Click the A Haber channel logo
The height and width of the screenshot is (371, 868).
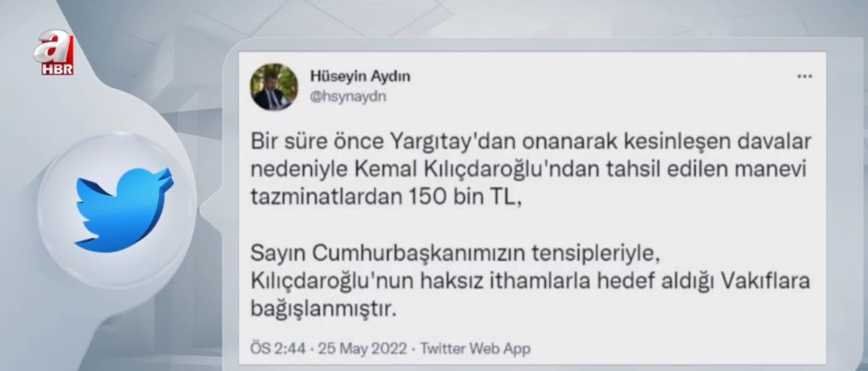point(54,54)
